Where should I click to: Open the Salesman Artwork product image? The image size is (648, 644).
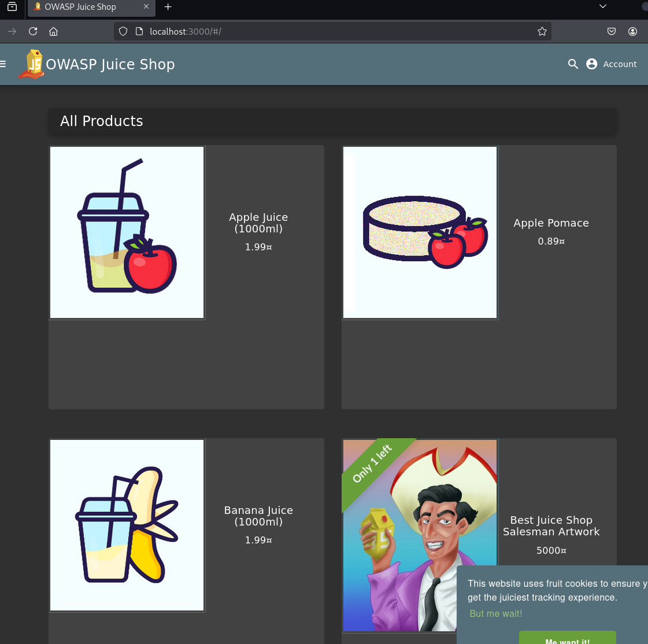[x=420, y=535]
